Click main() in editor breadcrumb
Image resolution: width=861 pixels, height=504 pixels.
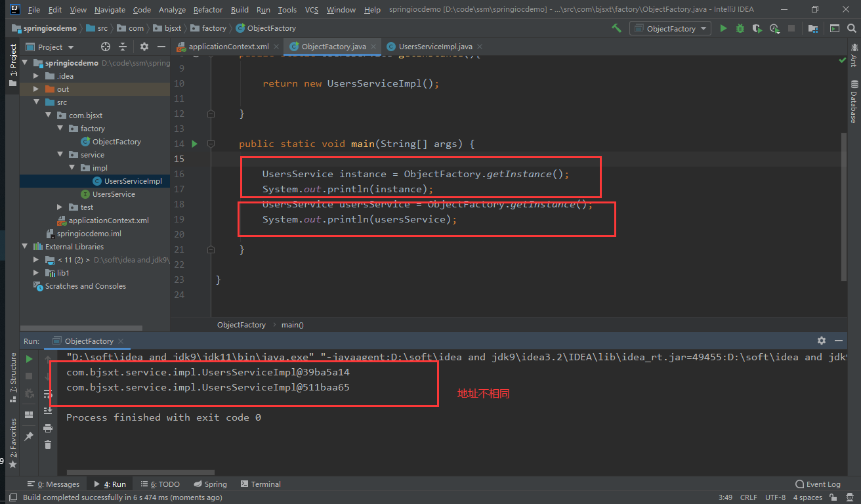(293, 325)
